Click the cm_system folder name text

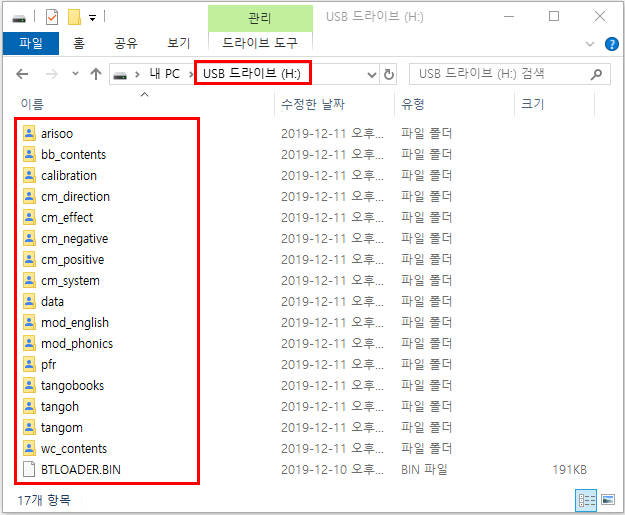point(70,281)
